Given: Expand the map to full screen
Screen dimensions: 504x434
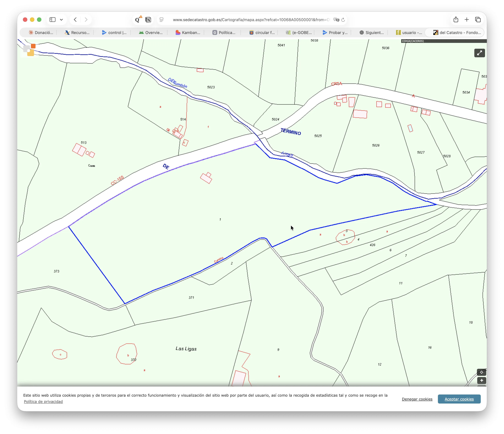Looking at the screenshot, I should [x=479, y=53].
